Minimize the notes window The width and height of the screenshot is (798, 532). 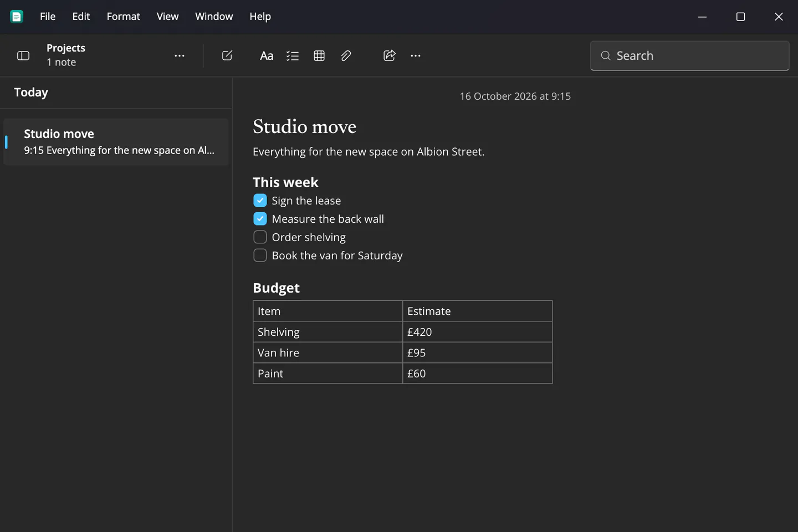point(702,17)
